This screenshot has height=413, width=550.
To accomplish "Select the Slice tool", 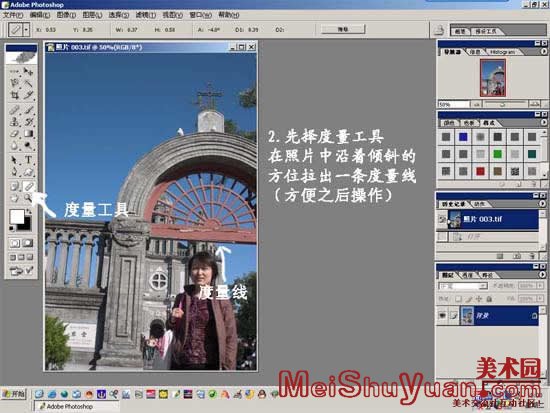I will pos(28,95).
